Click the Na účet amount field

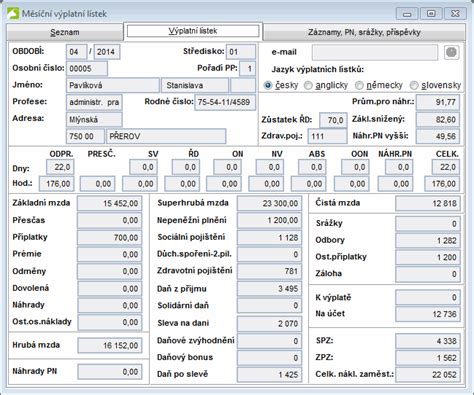428,314
